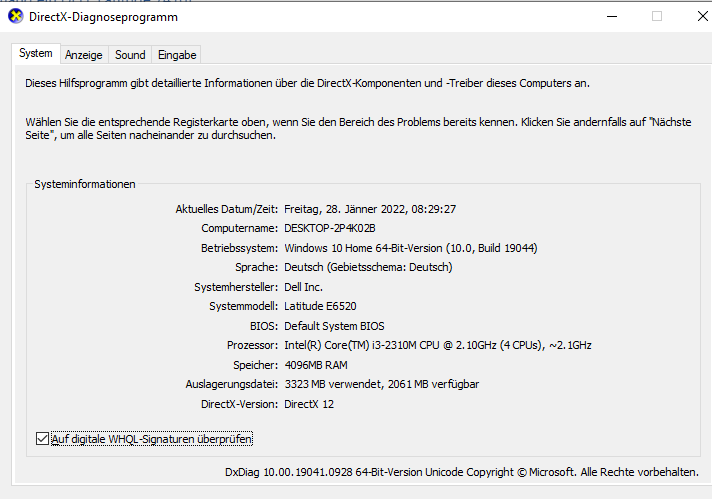The width and height of the screenshot is (712, 499).
Task: Minimize the DirectX-Diagnoseprogramm window
Action: click(x=612, y=16)
